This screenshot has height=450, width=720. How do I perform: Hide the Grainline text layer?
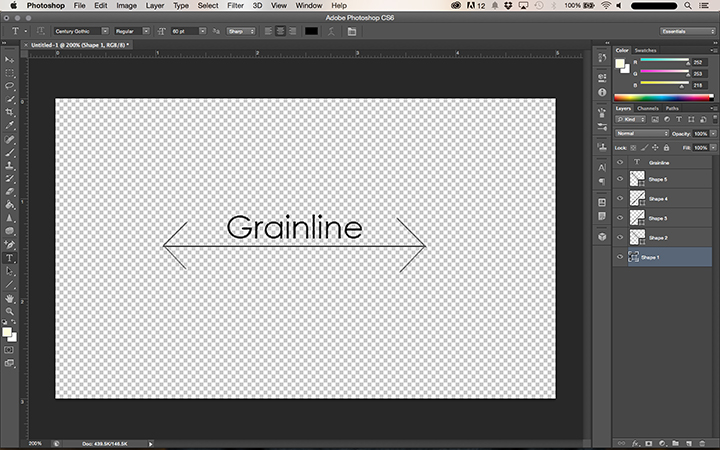619,163
